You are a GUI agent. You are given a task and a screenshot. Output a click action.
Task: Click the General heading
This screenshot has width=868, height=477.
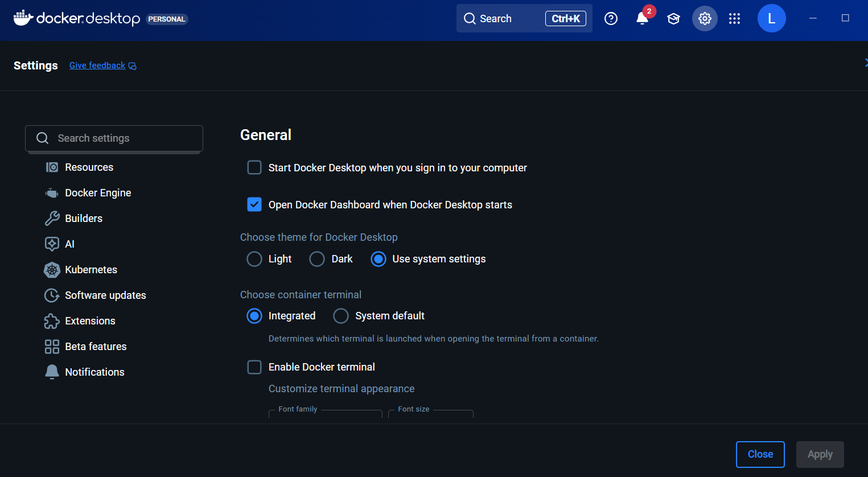tap(266, 135)
